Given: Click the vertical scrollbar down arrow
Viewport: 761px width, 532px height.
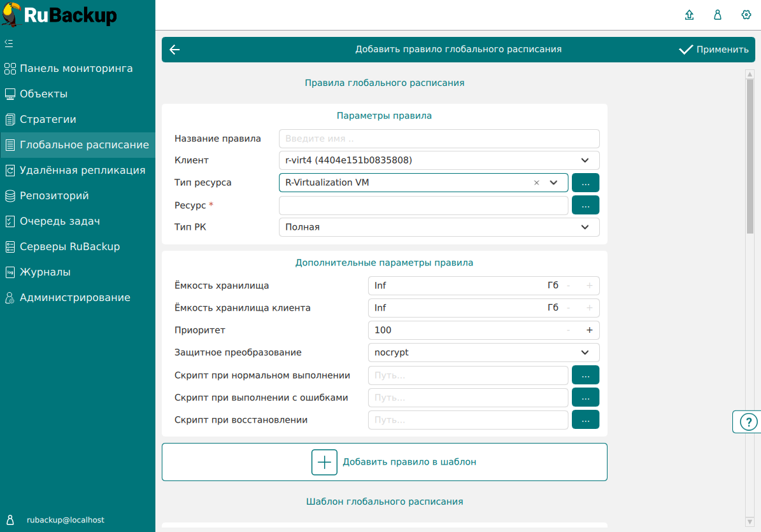Looking at the screenshot, I should point(750,521).
